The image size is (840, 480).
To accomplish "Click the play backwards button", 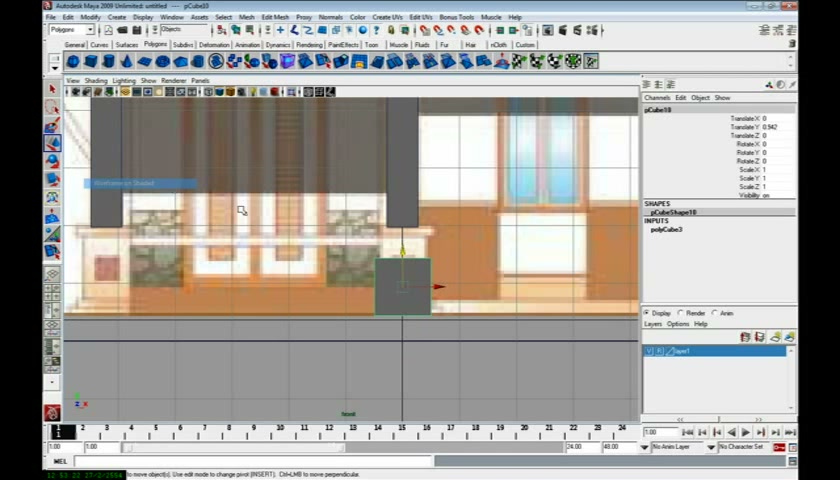I will [731, 432].
